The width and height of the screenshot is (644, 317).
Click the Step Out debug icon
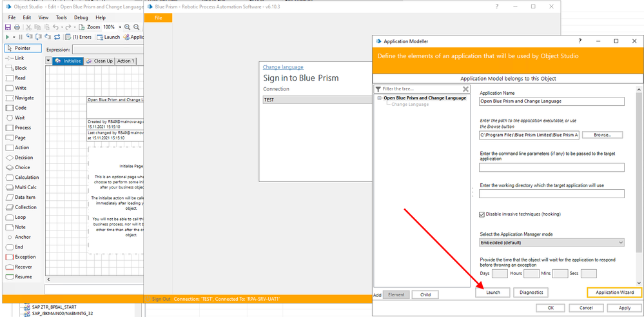(48, 37)
